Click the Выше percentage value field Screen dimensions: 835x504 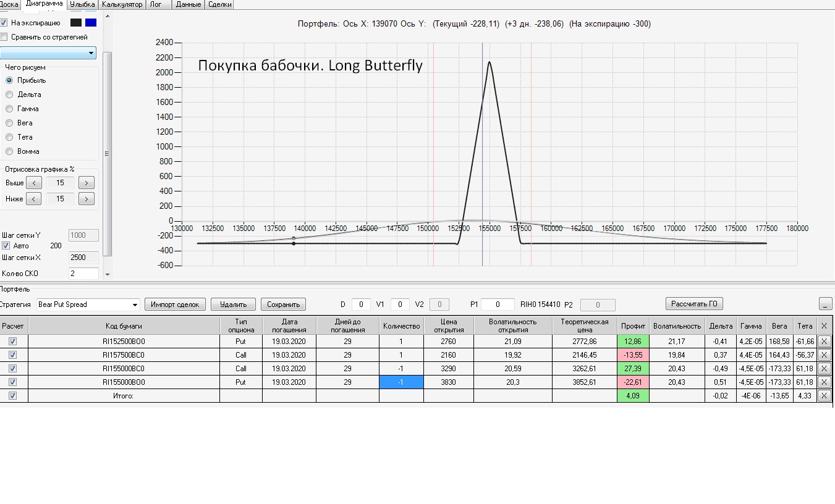[x=60, y=183]
